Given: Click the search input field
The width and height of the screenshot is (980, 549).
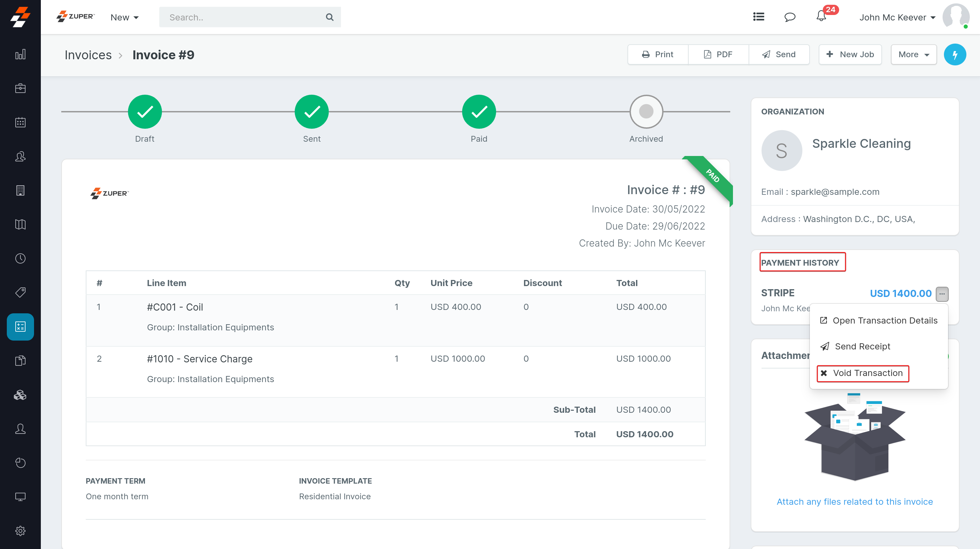Looking at the screenshot, I should tap(244, 17).
